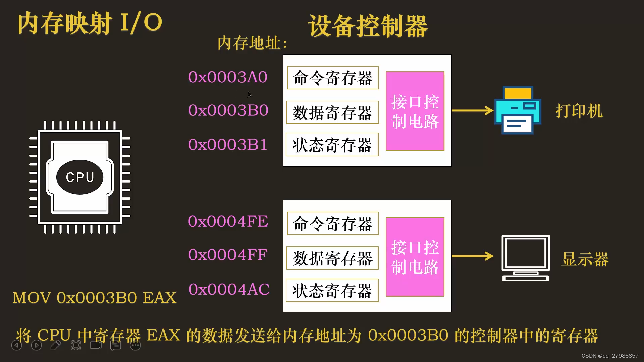
Task: Select the 数据寄存器 register for printer controller
Action: pyautogui.click(x=332, y=111)
